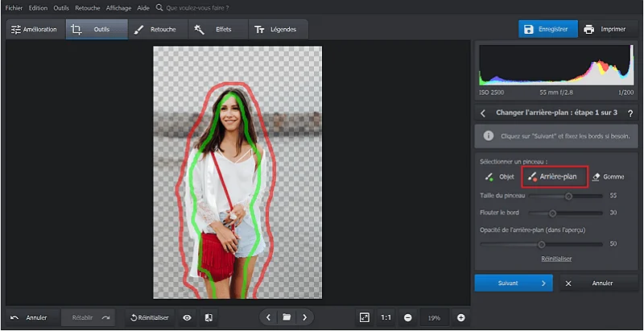
Task: Set zoom to 1:1 view
Action: point(386,318)
